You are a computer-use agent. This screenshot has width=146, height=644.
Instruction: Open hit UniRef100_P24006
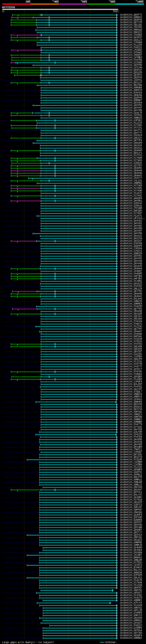point(131,321)
